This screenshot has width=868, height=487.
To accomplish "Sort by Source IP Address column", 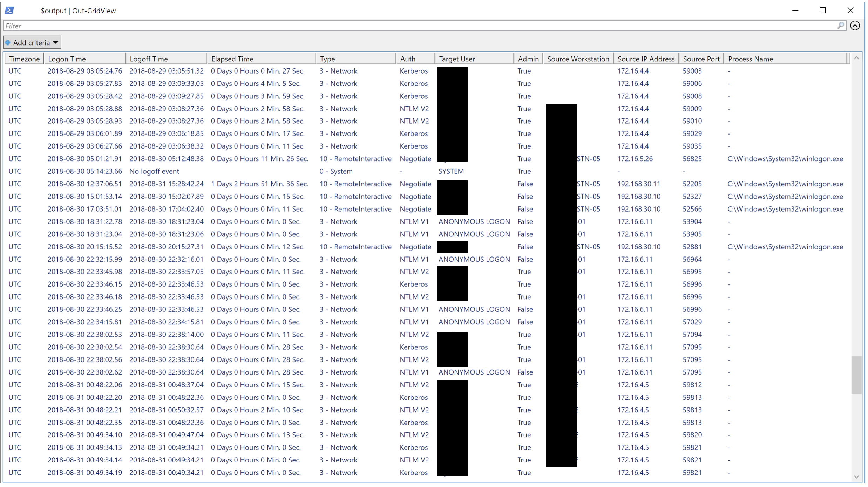I will click(645, 59).
